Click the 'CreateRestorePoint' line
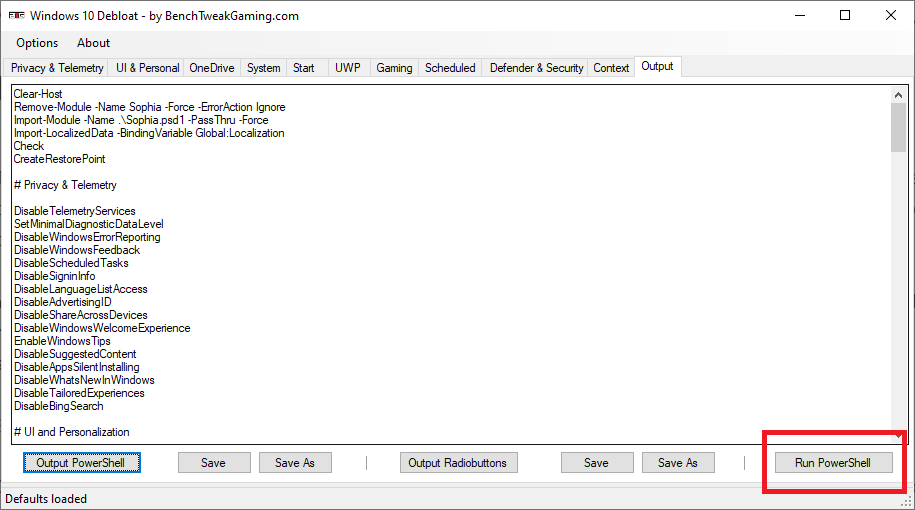This screenshot has height=510, width=915. coord(60,159)
